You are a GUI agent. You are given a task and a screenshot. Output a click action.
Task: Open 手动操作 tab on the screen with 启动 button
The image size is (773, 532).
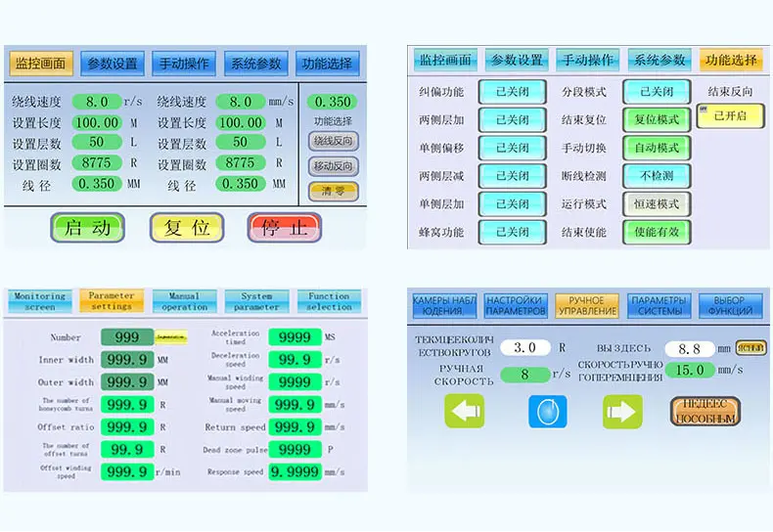pos(184,64)
